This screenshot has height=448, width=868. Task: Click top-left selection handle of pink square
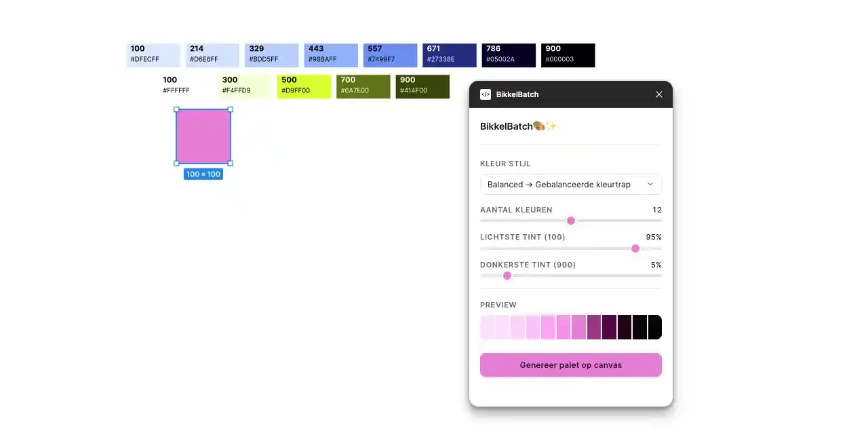tap(177, 109)
